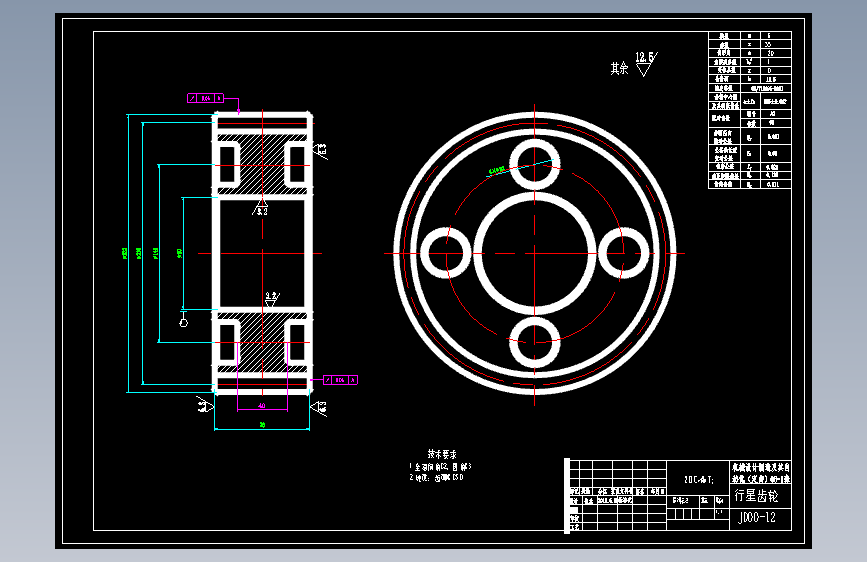Select technical requirement line 1 text
Image resolution: width=867 pixels, height=562 pixels.
coord(440,467)
